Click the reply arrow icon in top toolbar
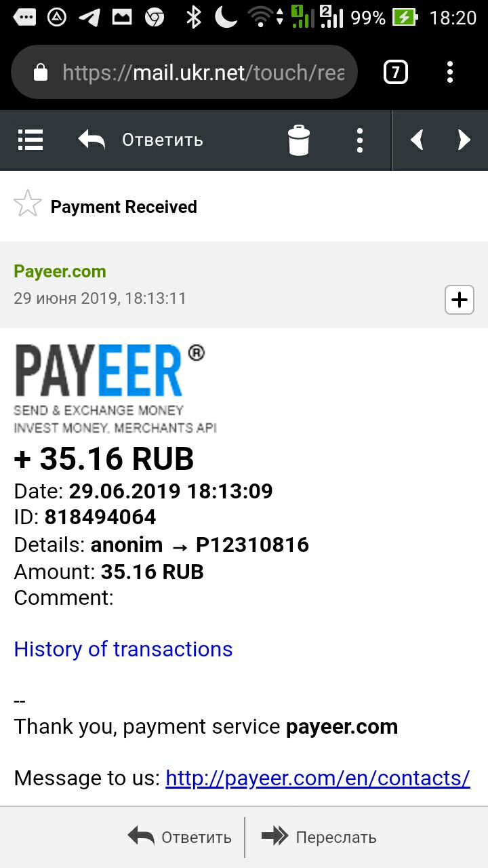This screenshot has height=868, width=488. point(91,140)
